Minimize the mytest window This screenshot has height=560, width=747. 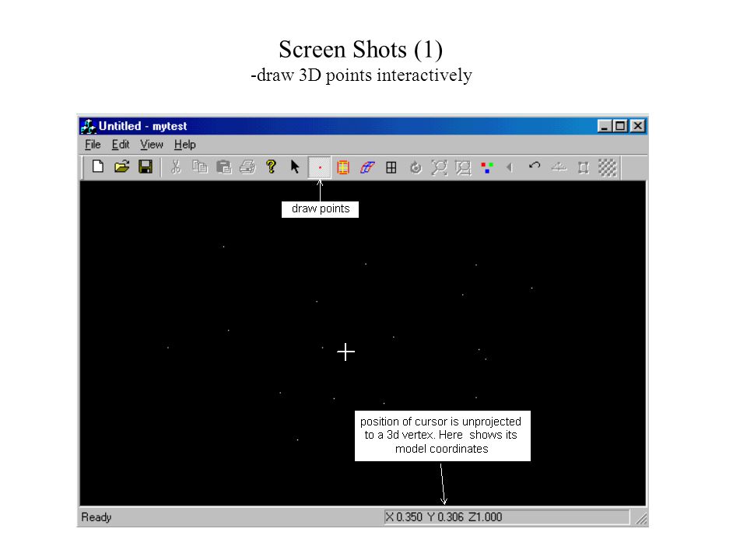tap(604, 126)
